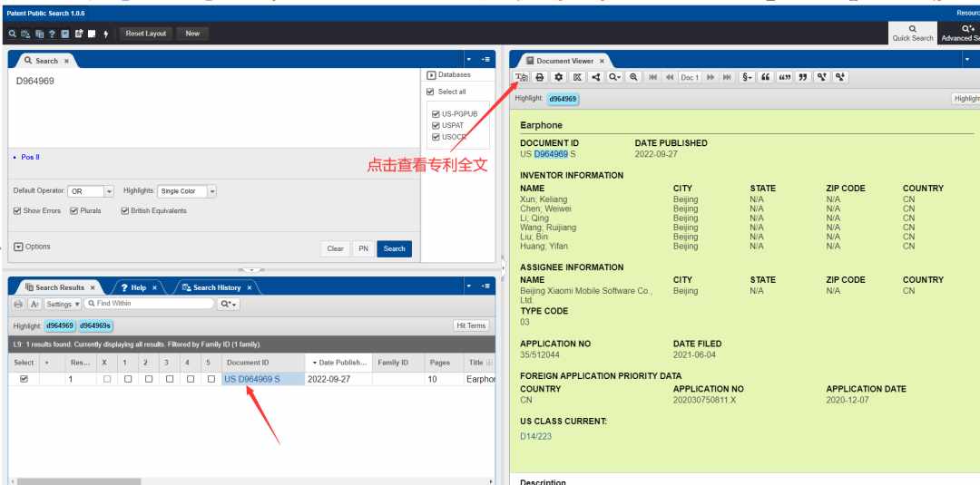Click into Find Within search field
Screen dimensions: 980x485
(149, 304)
